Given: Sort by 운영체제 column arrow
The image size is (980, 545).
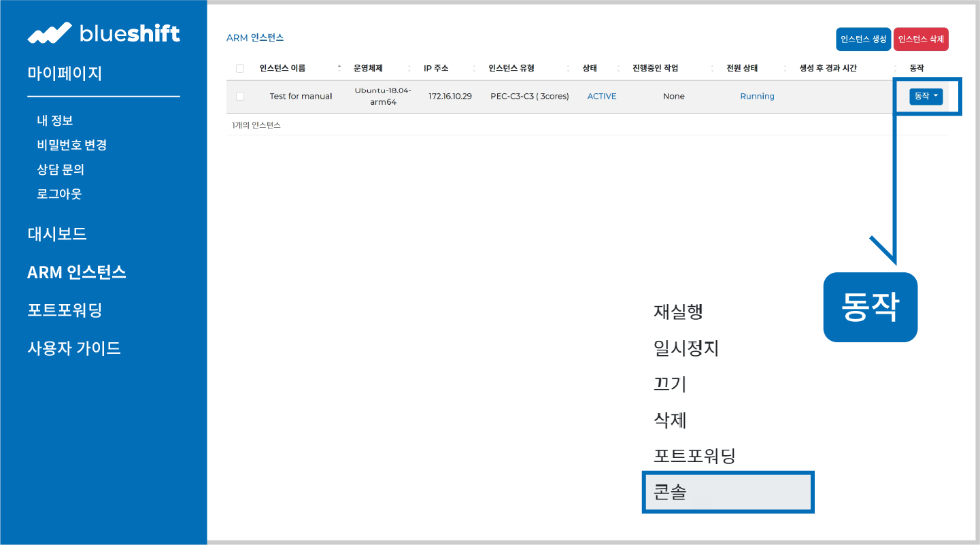Looking at the screenshot, I should pos(409,68).
